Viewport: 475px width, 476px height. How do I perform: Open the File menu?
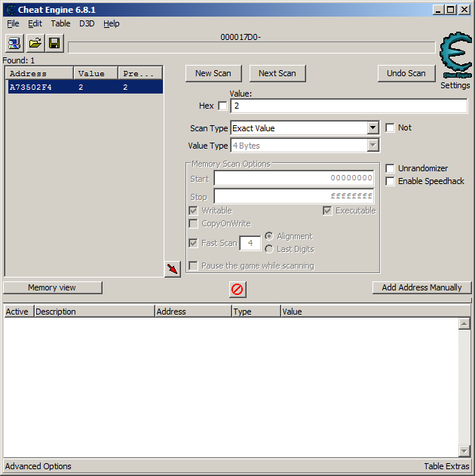(x=13, y=23)
